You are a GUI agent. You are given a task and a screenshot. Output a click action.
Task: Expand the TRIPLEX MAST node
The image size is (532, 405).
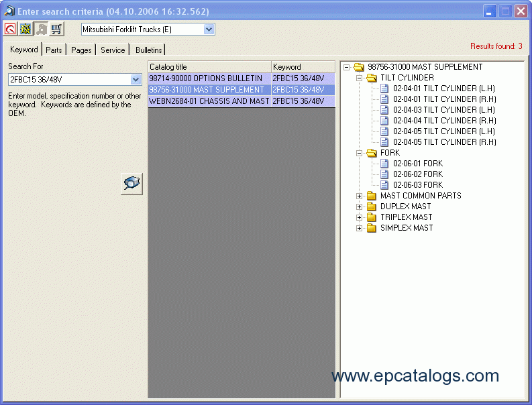click(359, 217)
